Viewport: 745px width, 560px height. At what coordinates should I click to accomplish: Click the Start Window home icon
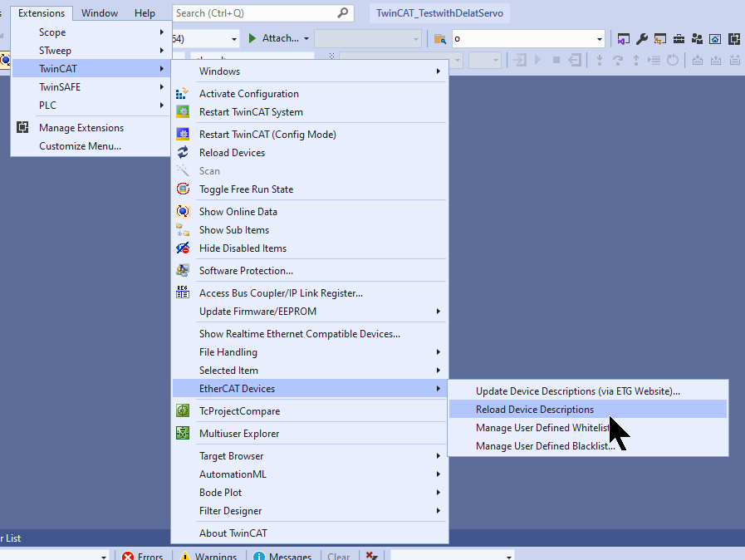point(715,38)
